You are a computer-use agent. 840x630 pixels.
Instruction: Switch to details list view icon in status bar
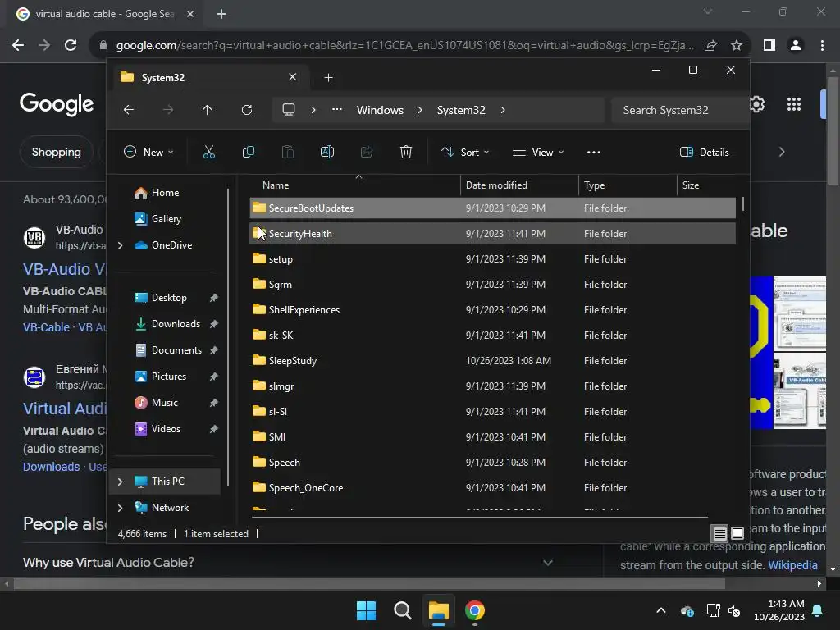coord(720,533)
